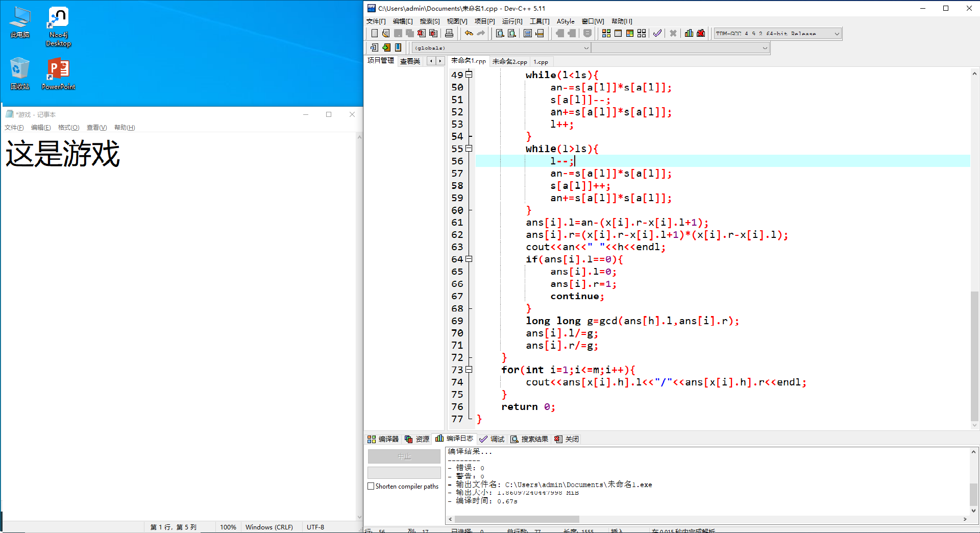Open the 资源 bottom panel tab
Image resolution: width=980 pixels, height=533 pixels.
417,439
